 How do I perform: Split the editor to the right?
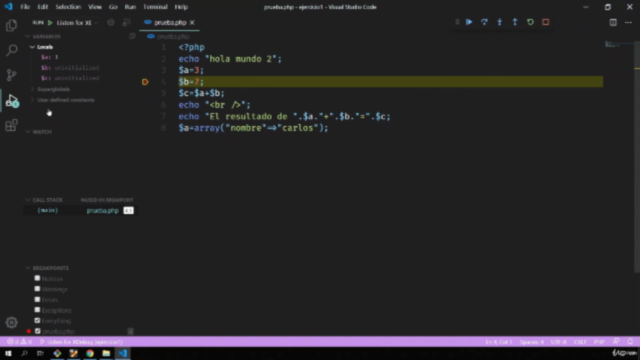tap(613, 22)
